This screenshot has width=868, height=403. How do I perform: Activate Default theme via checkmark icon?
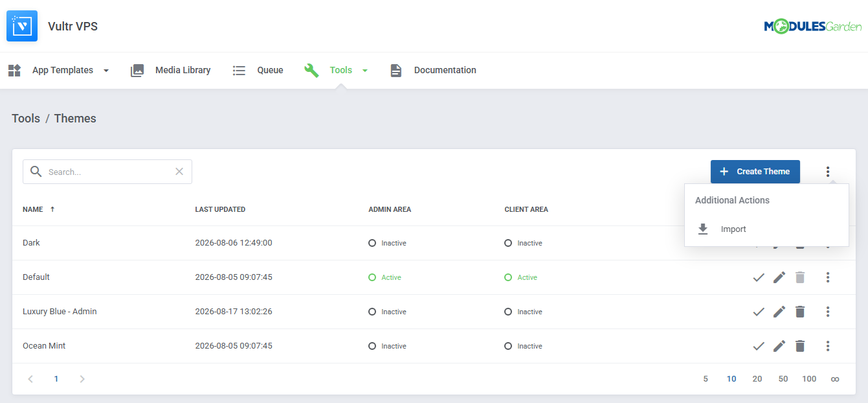coord(759,277)
